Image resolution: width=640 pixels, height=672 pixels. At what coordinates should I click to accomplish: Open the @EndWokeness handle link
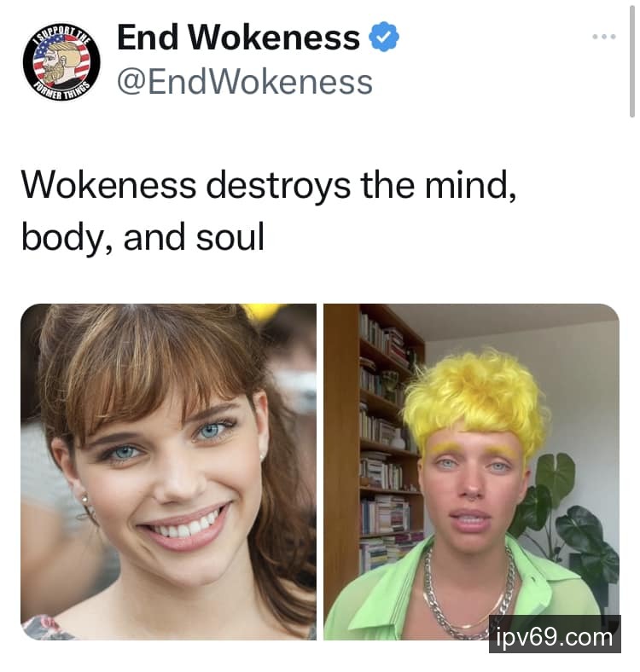click(x=245, y=82)
